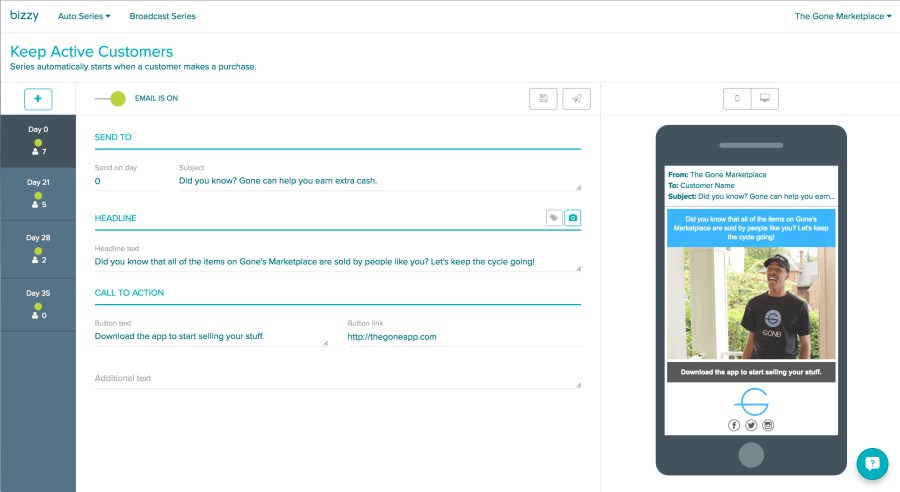The width and height of the screenshot is (900, 492).
Task: Click the phone preview home button
Action: click(751, 455)
